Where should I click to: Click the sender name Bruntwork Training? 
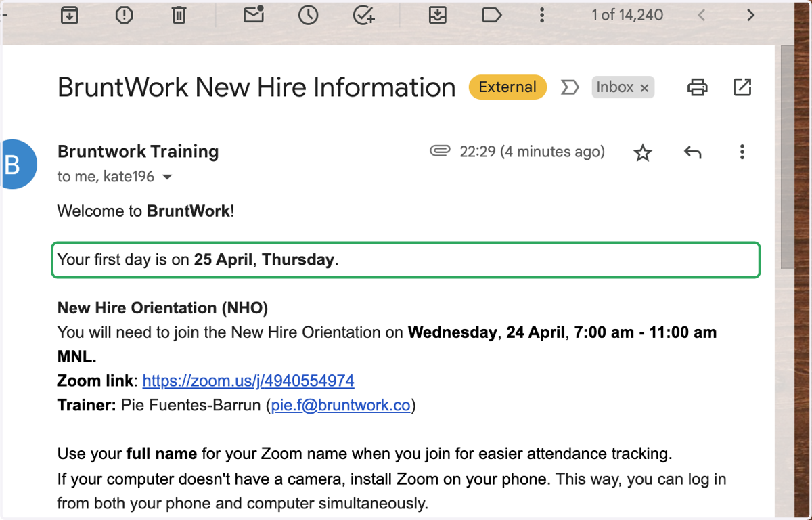(138, 152)
